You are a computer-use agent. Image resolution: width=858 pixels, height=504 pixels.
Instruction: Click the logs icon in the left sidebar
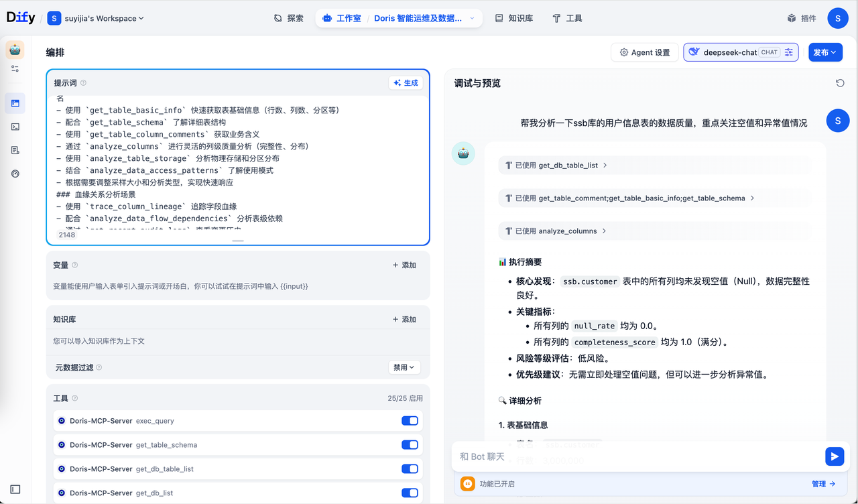[15, 150]
